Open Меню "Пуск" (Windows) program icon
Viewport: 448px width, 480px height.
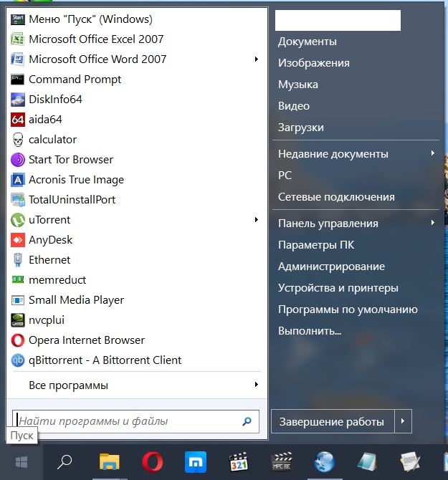pos(18,19)
